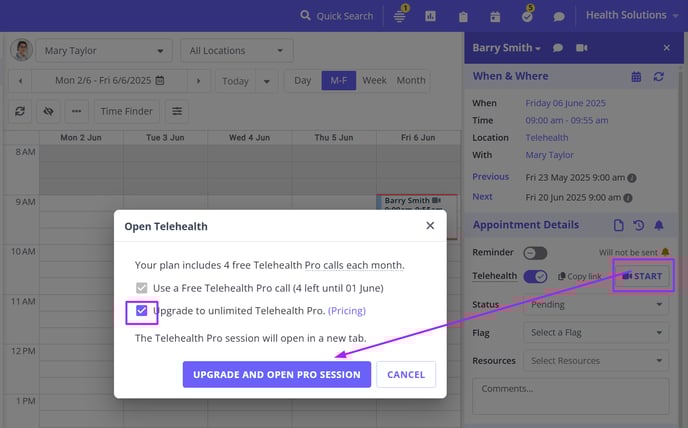Click video camera icon next to Barry Smith
Viewport: 688px width, 428px height.
point(582,47)
